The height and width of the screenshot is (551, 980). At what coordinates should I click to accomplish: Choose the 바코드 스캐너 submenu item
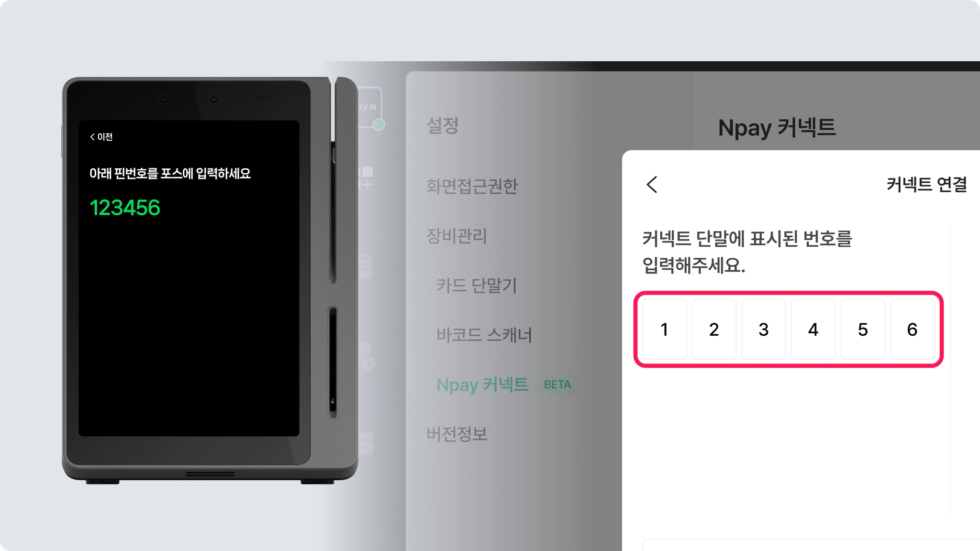point(484,335)
